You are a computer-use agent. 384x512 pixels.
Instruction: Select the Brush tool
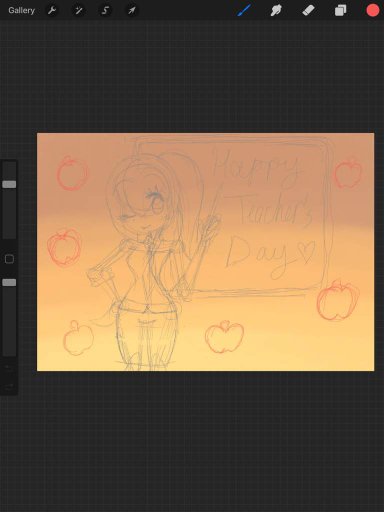pyautogui.click(x=244, y=11)
